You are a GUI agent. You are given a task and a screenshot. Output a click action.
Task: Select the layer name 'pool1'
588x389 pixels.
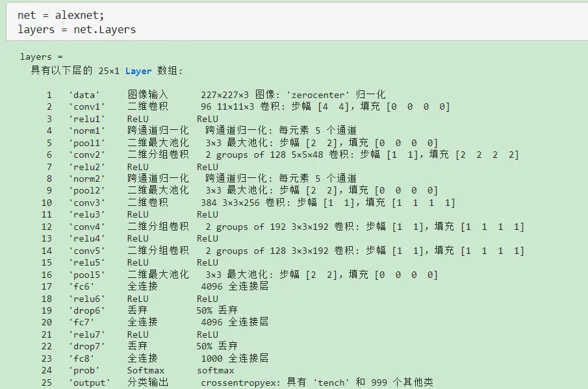(x=86, y=143)
